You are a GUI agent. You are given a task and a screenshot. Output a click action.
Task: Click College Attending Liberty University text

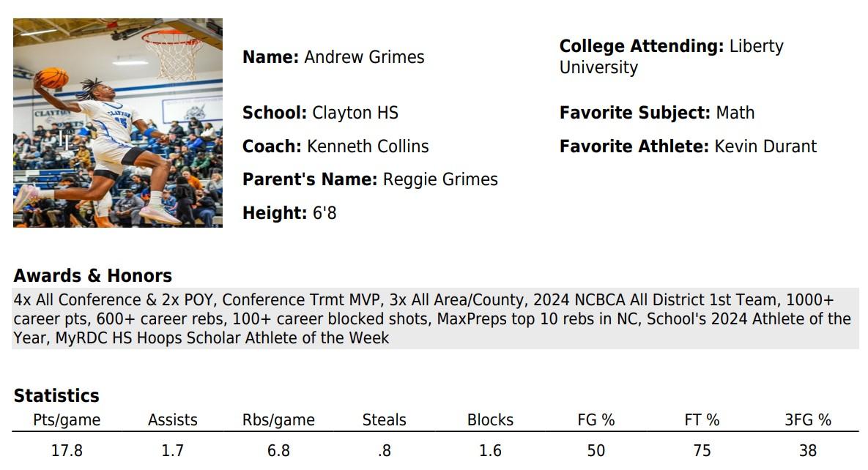coord(671,56)
